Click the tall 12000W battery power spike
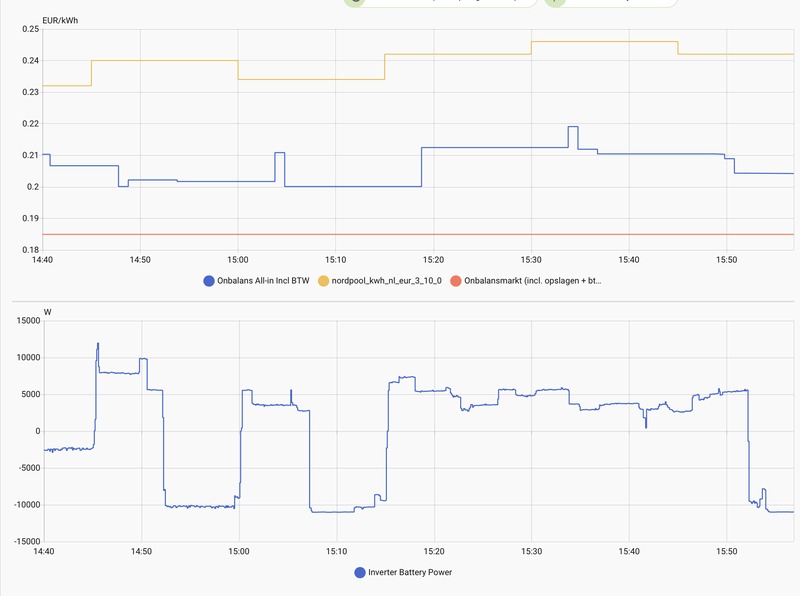The width and height of the screenshot is (800, 596). (98, 345)
